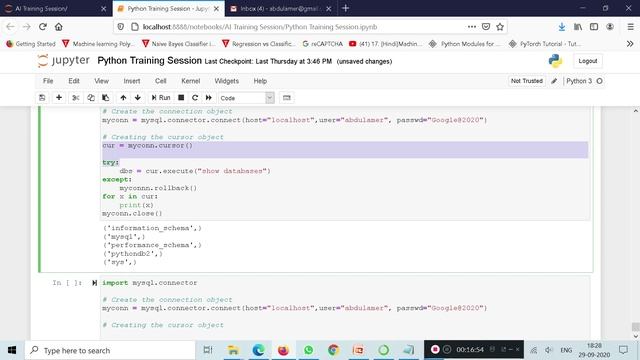This screenshot has height=360, width=640.
Task: Open Google Chrome from the taskbar
Action: pyautogui.click(x=333, y=350)
